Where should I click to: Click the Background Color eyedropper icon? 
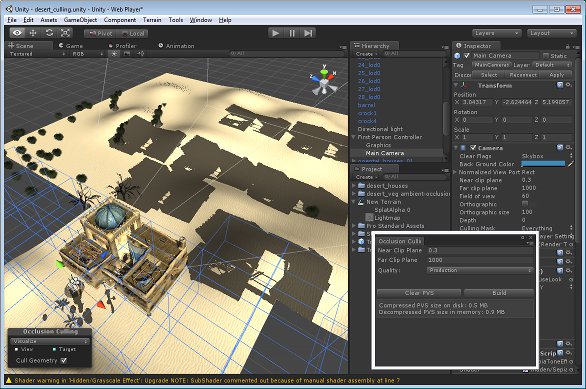click(x=570, y=164)
